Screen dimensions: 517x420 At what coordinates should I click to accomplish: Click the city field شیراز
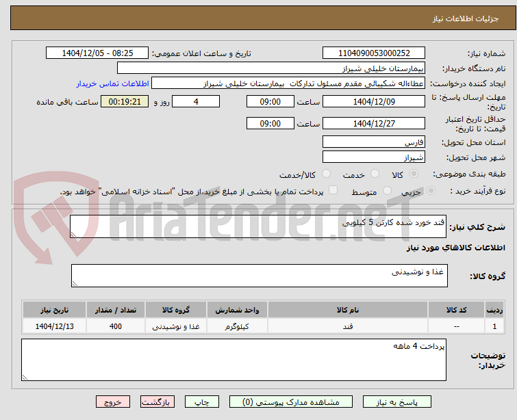click(x=374, y=157)
